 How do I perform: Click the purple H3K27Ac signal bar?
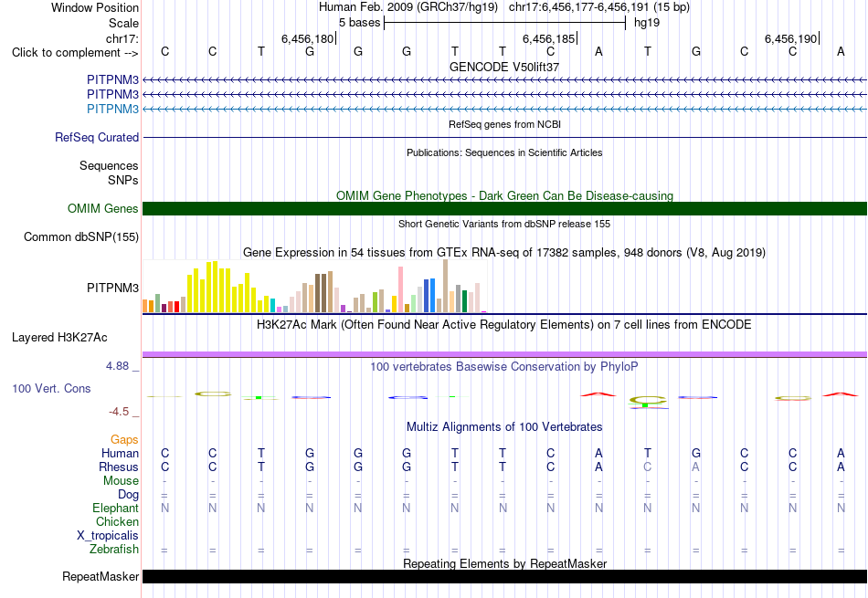504,354
